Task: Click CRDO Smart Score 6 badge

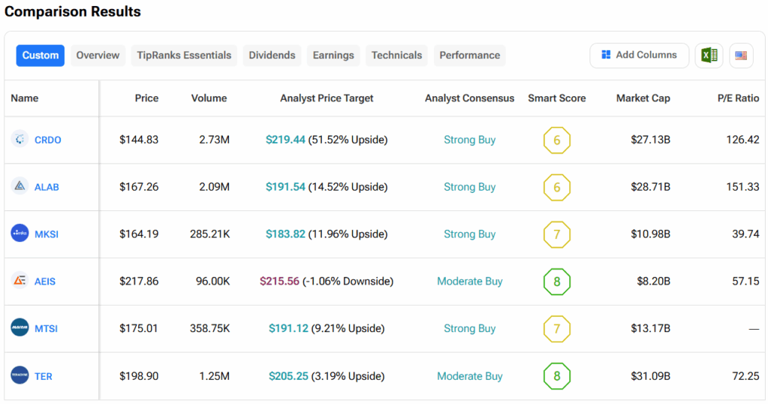Action: [x=557, y=140]
